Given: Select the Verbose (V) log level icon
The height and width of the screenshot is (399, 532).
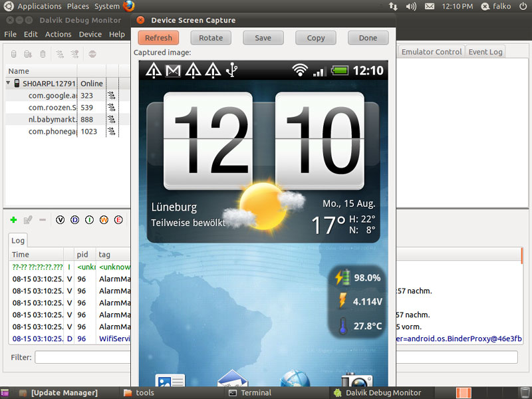Looking at the screenshot, I should (x=61, y=219).
